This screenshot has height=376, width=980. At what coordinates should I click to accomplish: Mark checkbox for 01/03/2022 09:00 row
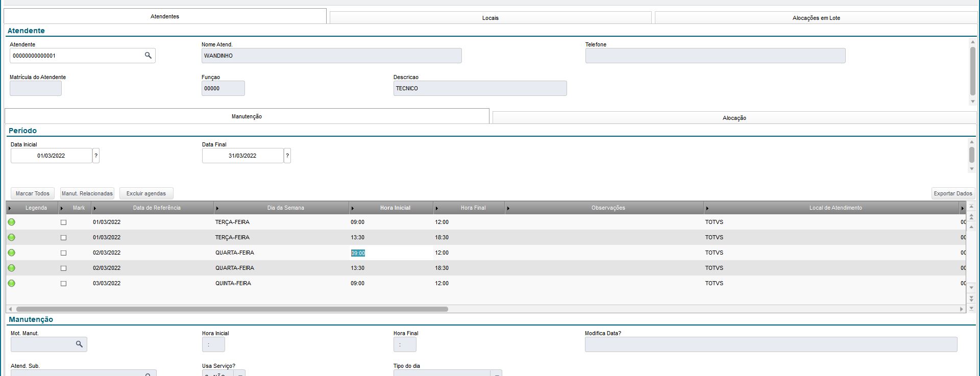[63, 222]
